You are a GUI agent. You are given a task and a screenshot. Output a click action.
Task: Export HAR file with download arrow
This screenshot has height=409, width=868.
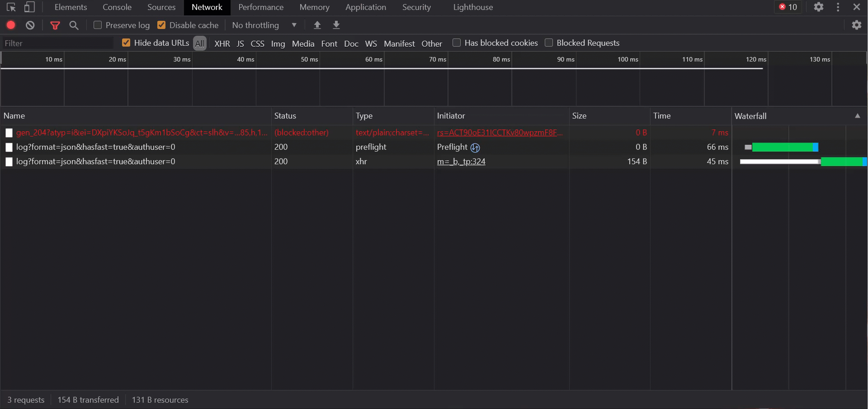pos(336,25)
